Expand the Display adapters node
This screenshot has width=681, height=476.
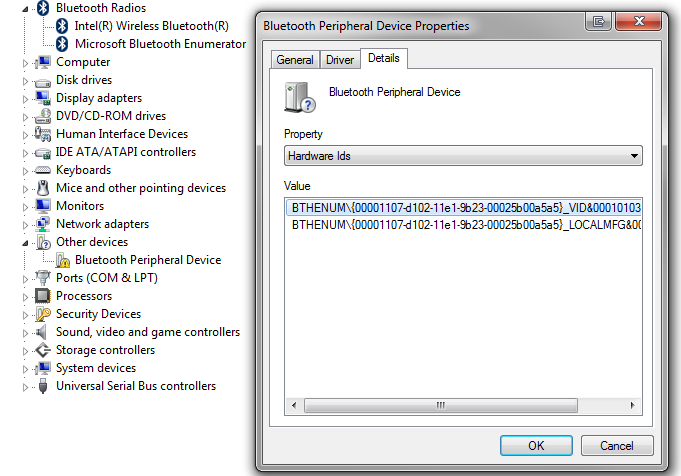coord(26,98)
